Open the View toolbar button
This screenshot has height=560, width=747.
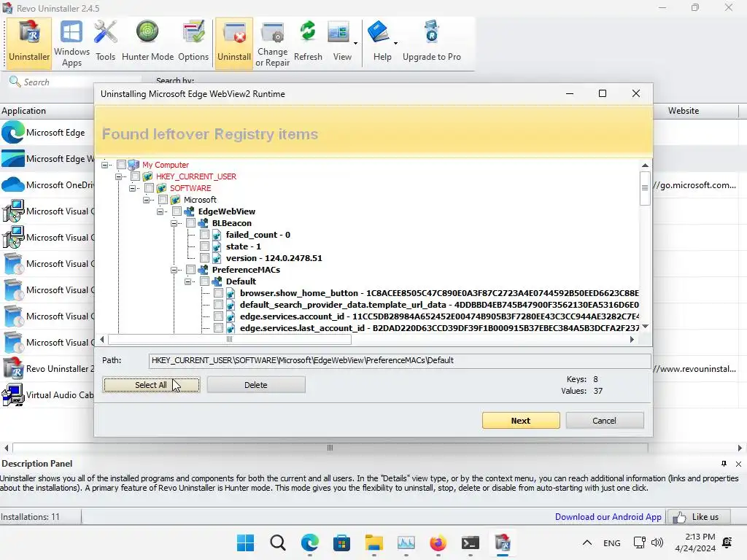point(342,43)
